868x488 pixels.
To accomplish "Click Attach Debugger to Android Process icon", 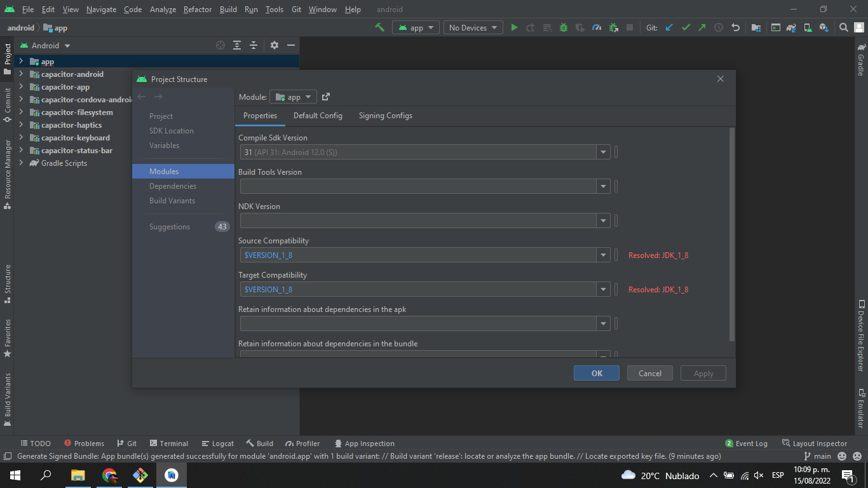I will point(613,27).
